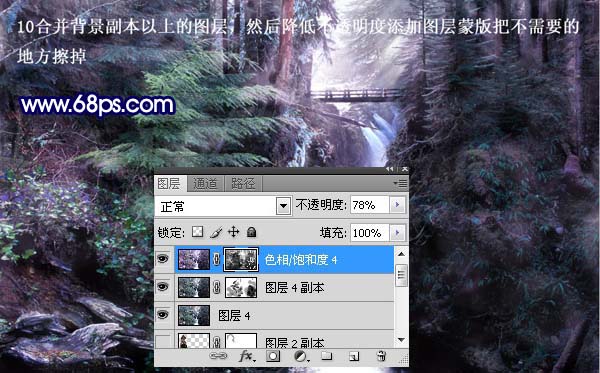Viewport: 600px width, 373px height.
Task: Toggle visibility of 图层 4 layer
Action: (x=163, y=314)
